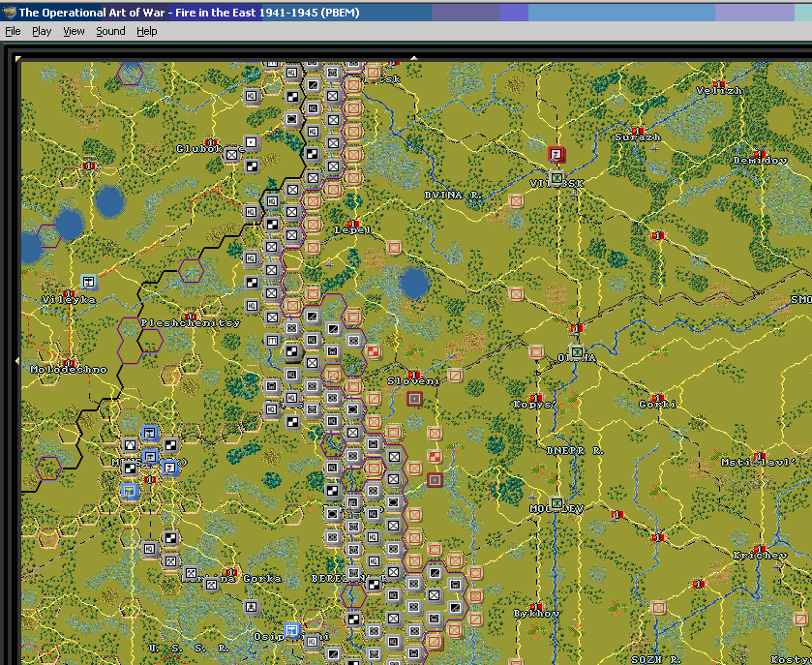Select the blue unit at Osipovichi
This screenshot has height=665, width=812.
coord(292,630)
